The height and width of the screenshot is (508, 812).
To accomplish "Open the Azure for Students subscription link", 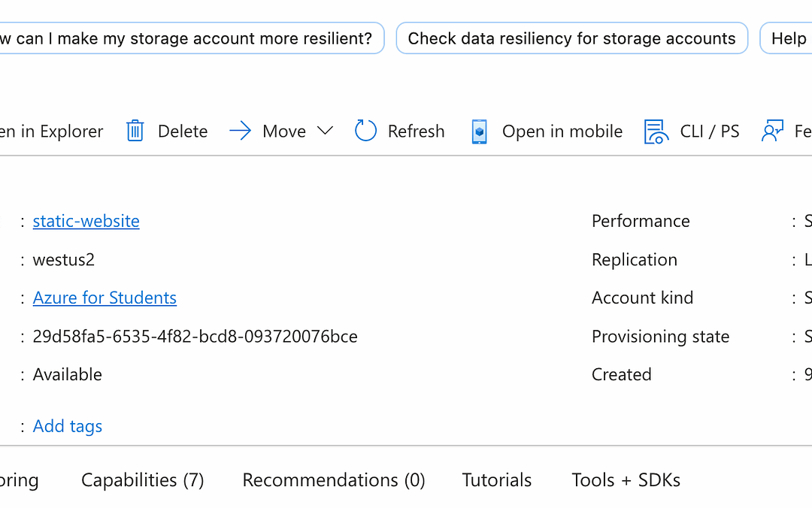I will coord(105,298).
